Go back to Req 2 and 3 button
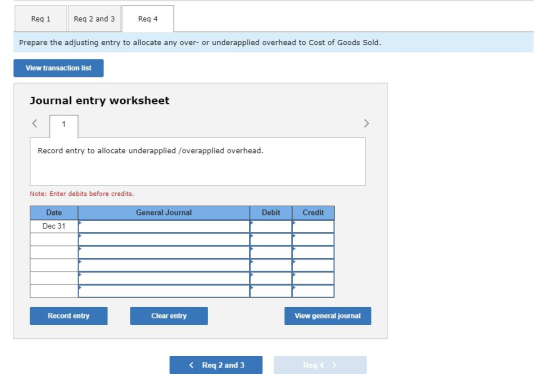Image resolution: width=560 pixels, height=374 pixels. coord(216,365)
